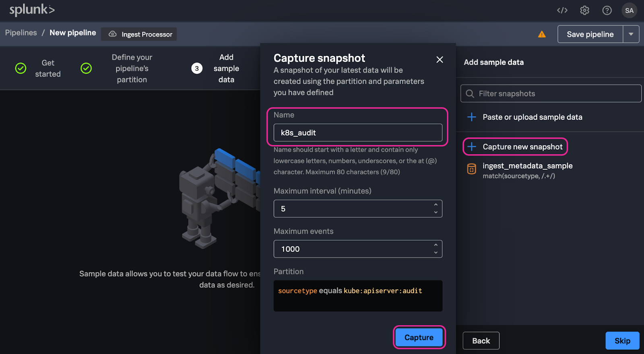Increase the Maximum interval value
The width and height of the screenshot is (644, 354).
tap(436, 205)
